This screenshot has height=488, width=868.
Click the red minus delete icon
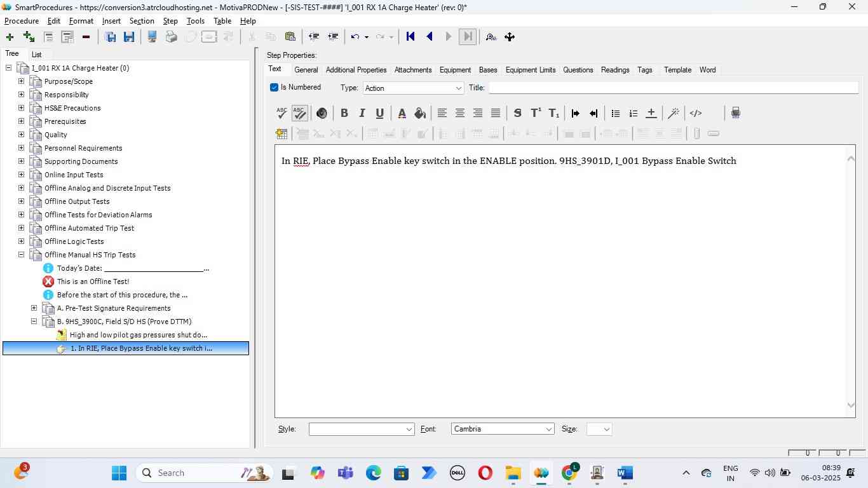tap(86, 37)
